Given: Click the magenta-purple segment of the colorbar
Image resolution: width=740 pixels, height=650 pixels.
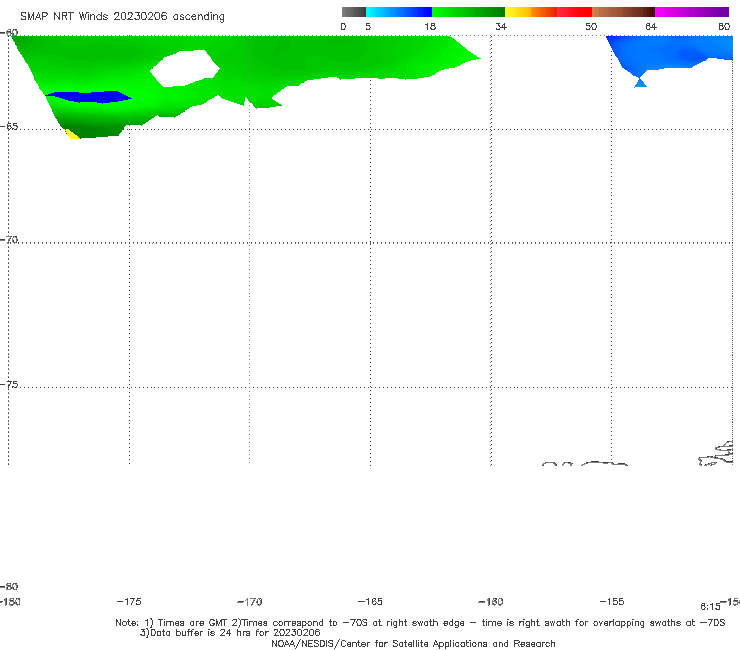Looking at the screenshot, I should 692,12.
